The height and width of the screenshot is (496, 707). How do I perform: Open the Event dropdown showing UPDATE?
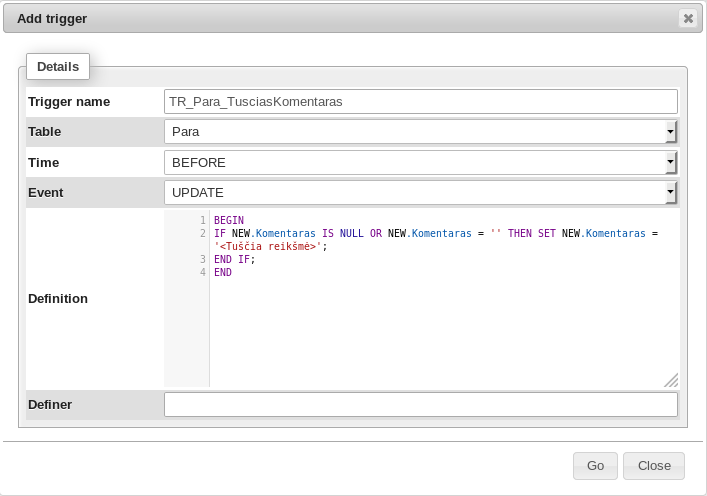420,192
